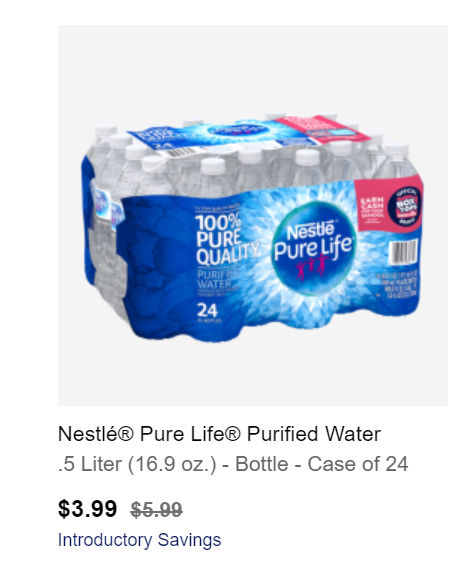The height and width of the screenshot is (566, 455).
Task: Click the large 24 count on package front
Action: pos(207,310)
